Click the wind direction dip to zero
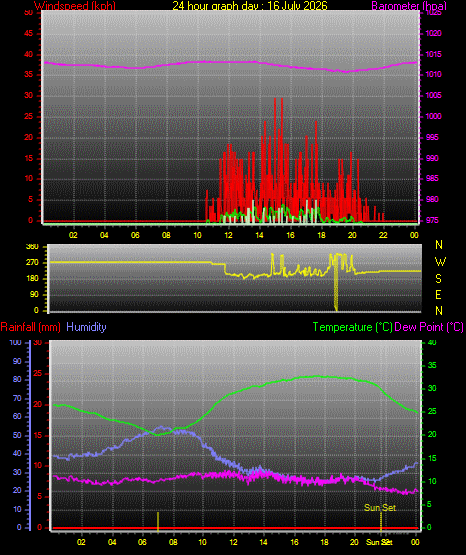Viewport: 466px width, 555px height. point(336,290)
